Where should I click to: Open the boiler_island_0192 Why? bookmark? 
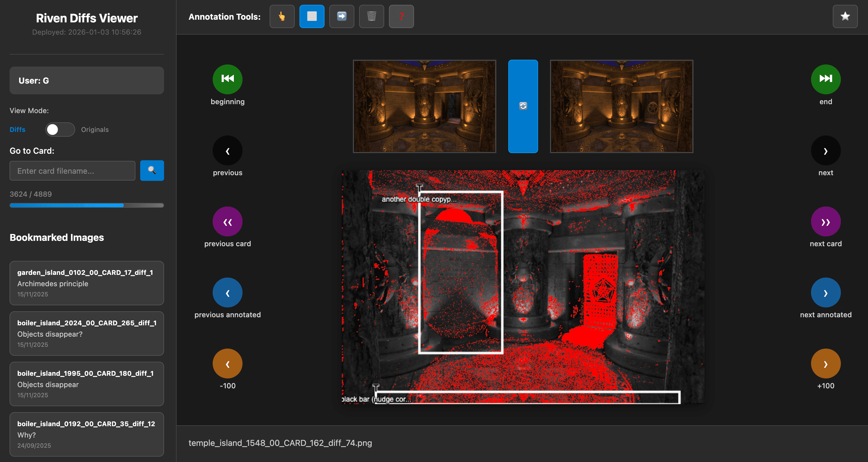click(87, 434)
